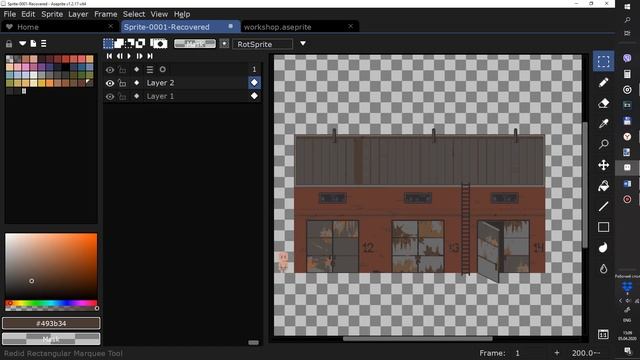Viewport: 640px width, 360px height.
Task: Select the Layer 1 cel in frame 1
Action: tap(254, 96)
